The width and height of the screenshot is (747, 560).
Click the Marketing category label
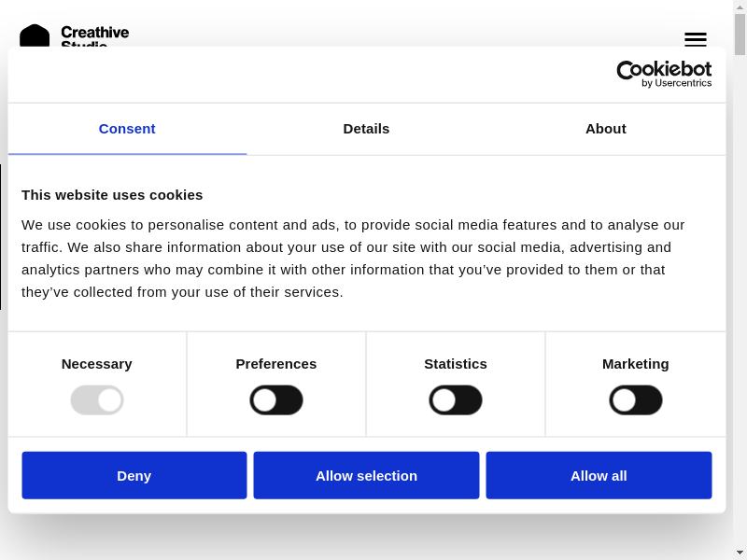[636, 363]
